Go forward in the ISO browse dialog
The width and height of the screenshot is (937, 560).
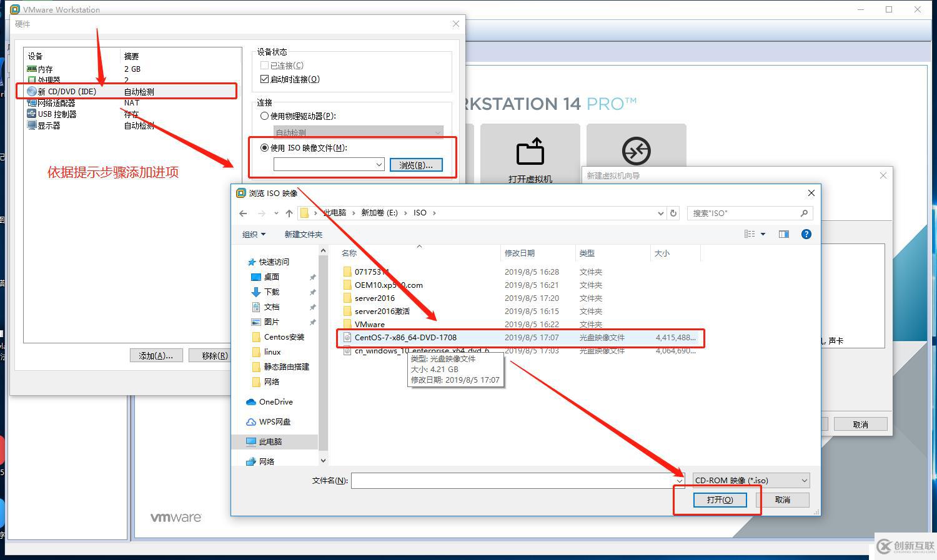tap(261, 213)
